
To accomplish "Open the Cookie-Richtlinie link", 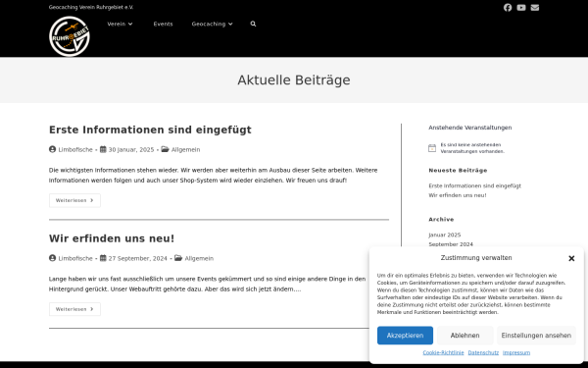I will point(443,352).
